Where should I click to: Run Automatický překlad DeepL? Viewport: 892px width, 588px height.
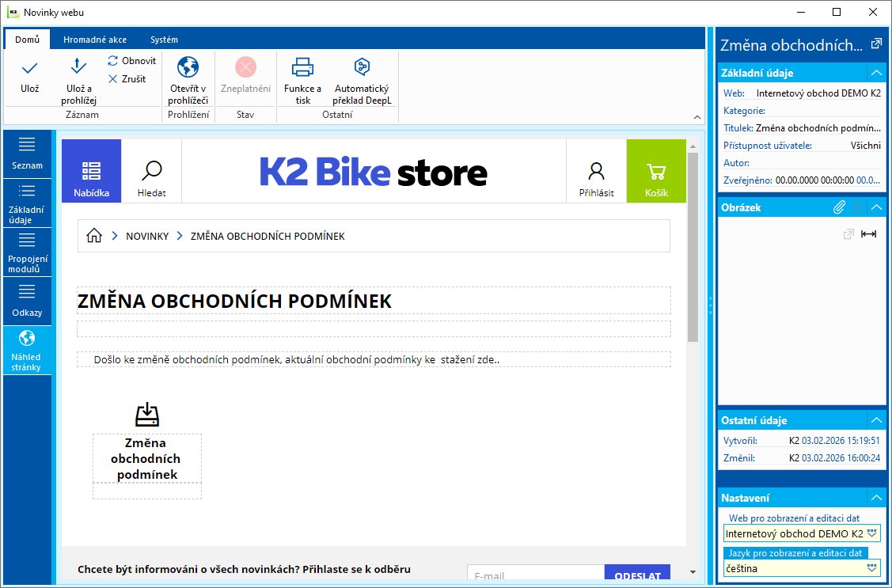[x=362, y=81]
